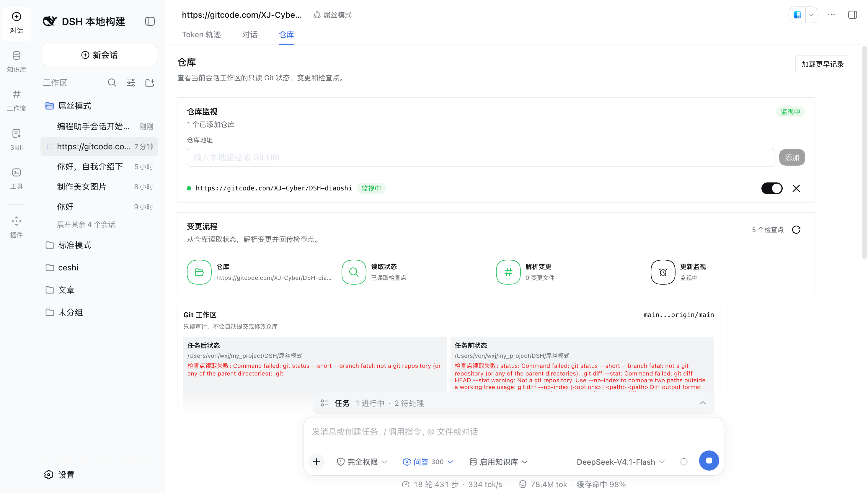Open the 问答 300 mode dropdown

[428, 462]
